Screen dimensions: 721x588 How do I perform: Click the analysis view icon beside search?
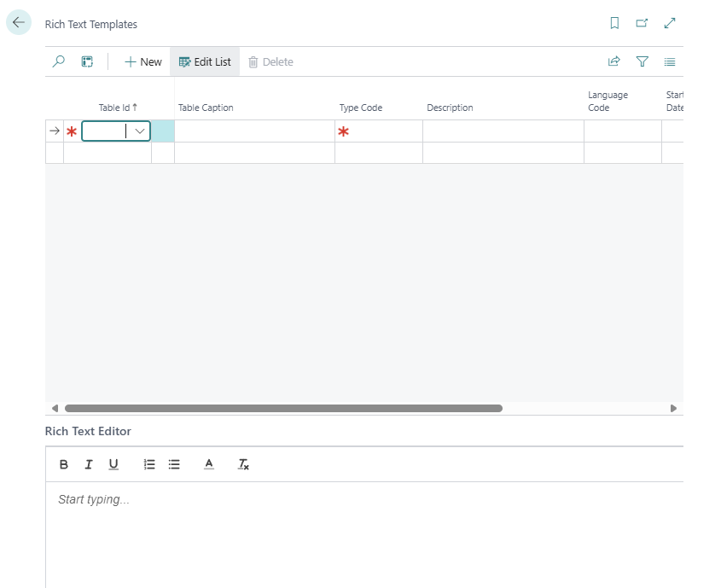tap(87, 61)
